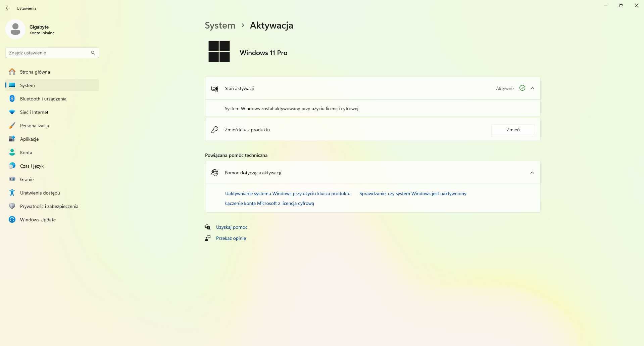Select System in the sidebar
Screen dimensions: 644x346
(x=52, y=85)
